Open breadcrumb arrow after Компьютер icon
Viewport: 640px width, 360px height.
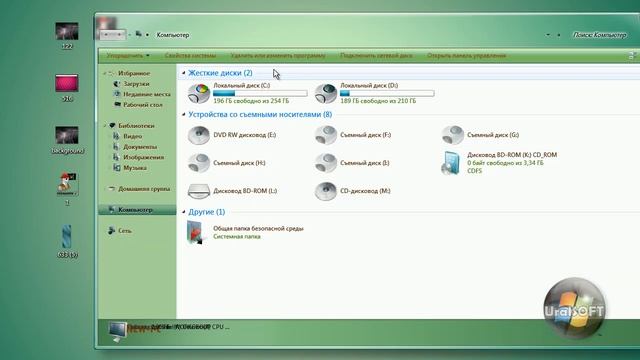point(147,35)
